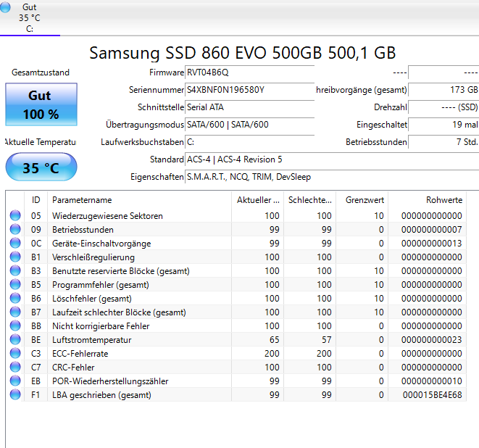Viewport: 479px width, 448px height.
Task: Click the Aktueller column header
Action: pos(258,200)
